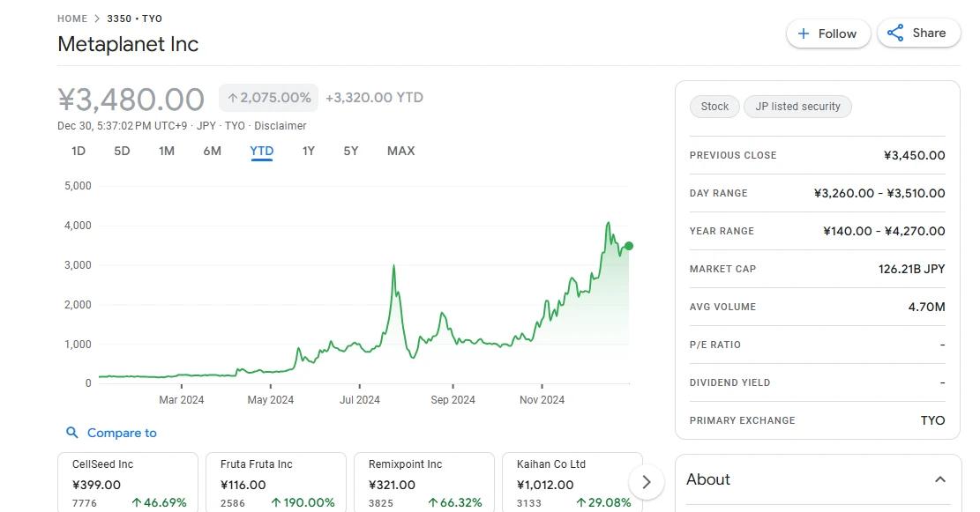Click the ¥3,260.00 - ¥3,510.00 day range value
Viewport: 980px width, 512px height.
click(879, 194)
